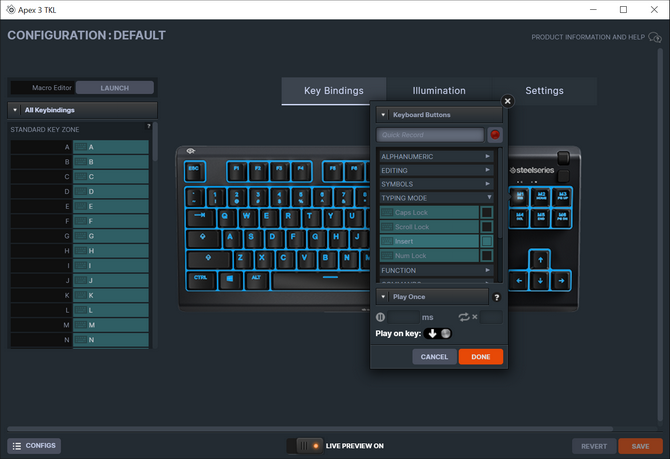The image size is (670, 459).
Task: Open product information and help icon
Action: [x=655, y=37]
